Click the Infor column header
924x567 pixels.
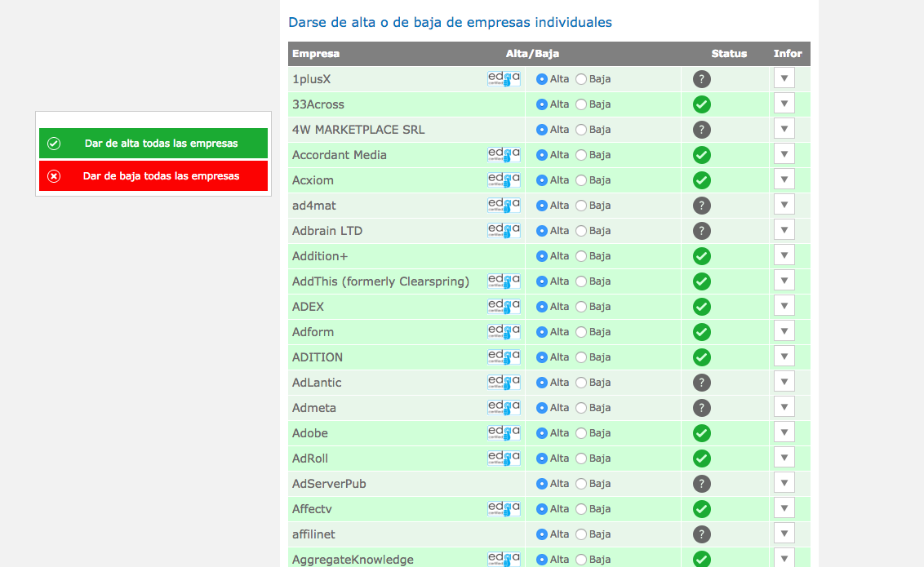coord(788,54)
